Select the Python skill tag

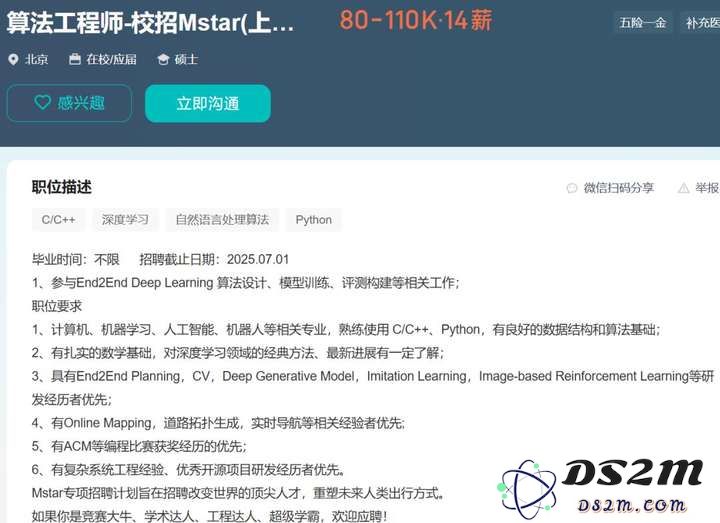(x=314, y=219)
